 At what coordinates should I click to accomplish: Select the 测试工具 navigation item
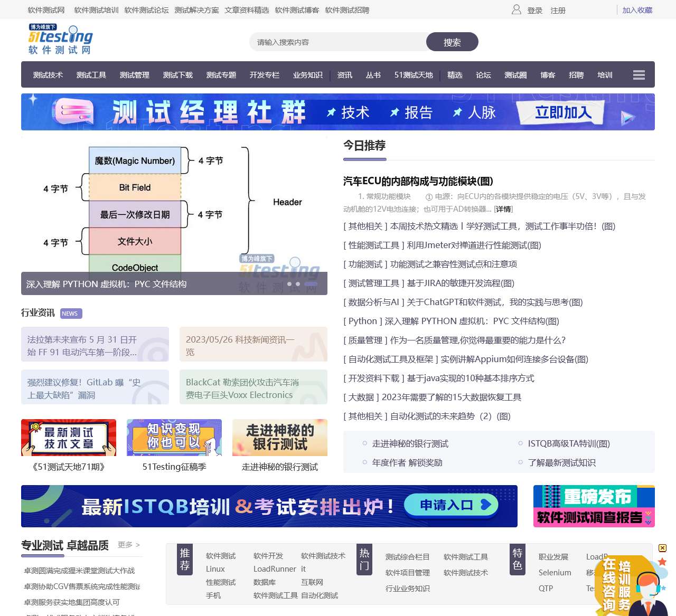tap(91, 75)
